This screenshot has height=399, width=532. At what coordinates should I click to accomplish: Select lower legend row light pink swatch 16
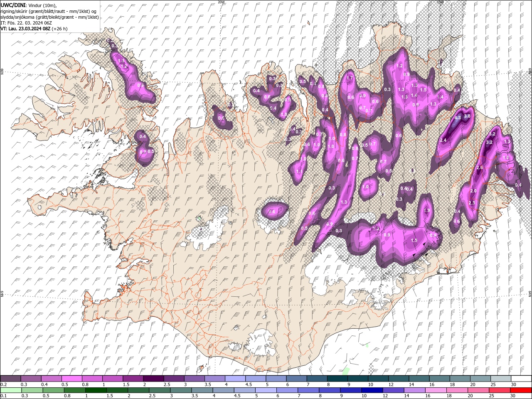(x=436, y=390)
